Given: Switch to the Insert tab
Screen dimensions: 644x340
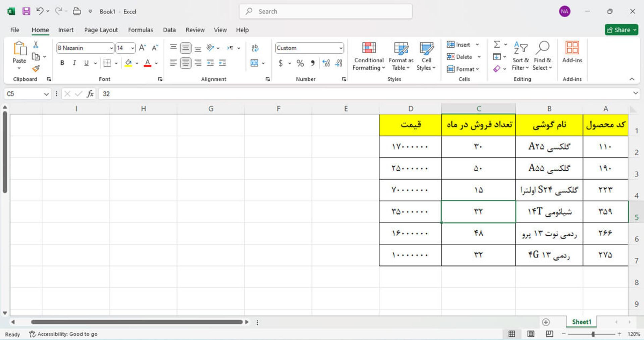Looking at the screenshot, I should 66,30.
